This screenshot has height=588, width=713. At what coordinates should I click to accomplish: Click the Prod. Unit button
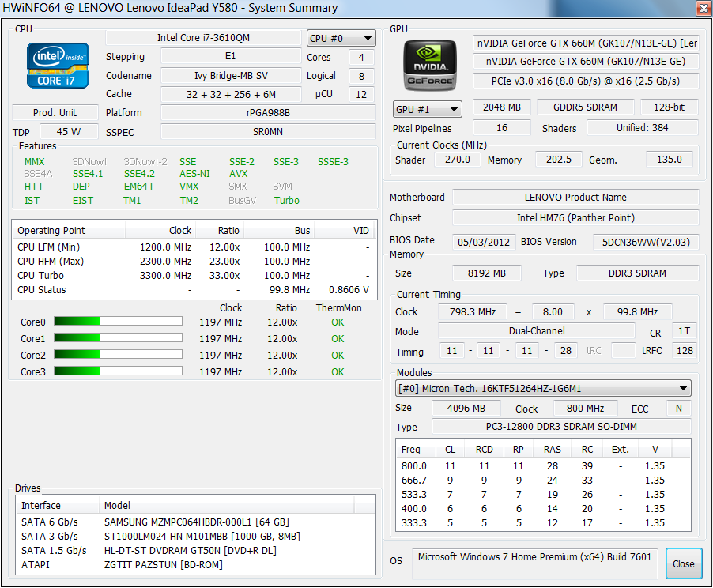(x=55, y=113)
